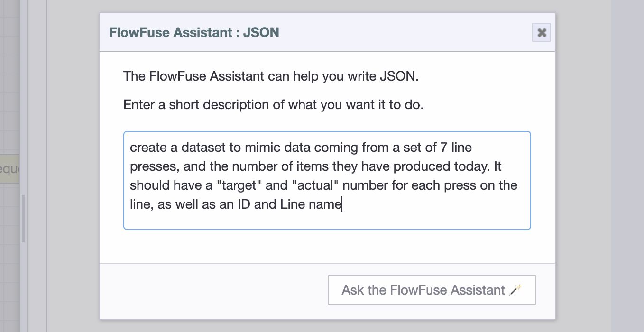Viewport: 644px width, 332px height.
Task: Click inside the description text area
Action: tap(327, 180)
